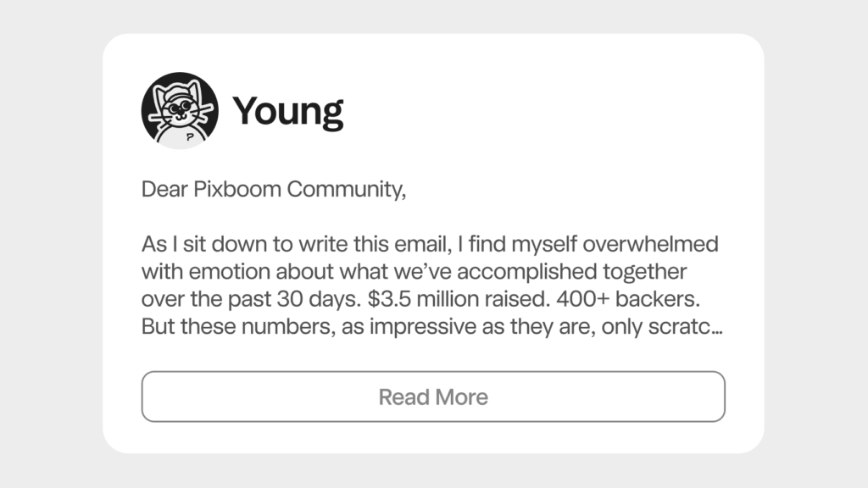Click empty card area right of "Young"
Viewport: 868px width, 488px height.
click(x=551, y=111)
